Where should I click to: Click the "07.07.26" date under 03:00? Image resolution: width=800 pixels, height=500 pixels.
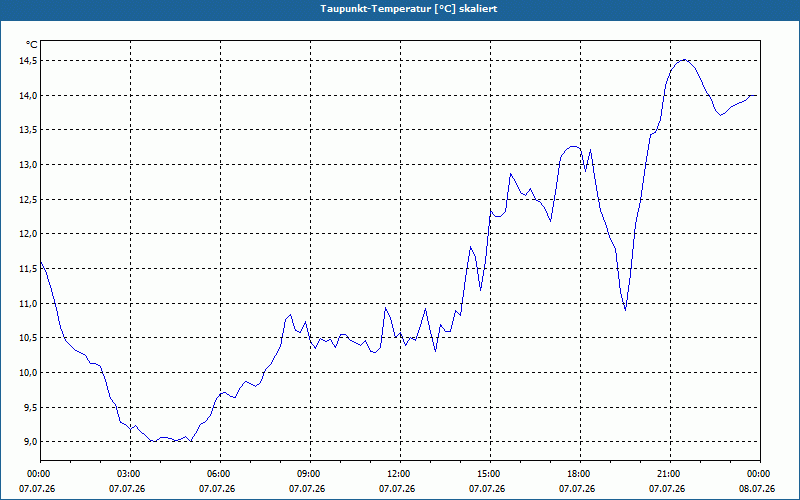click(x=127, y=489)
